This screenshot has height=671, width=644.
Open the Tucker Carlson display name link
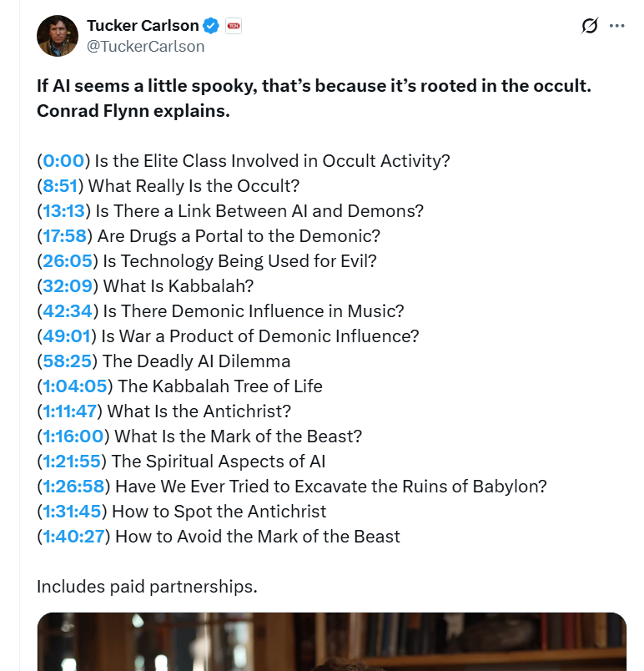click(142, 26)
